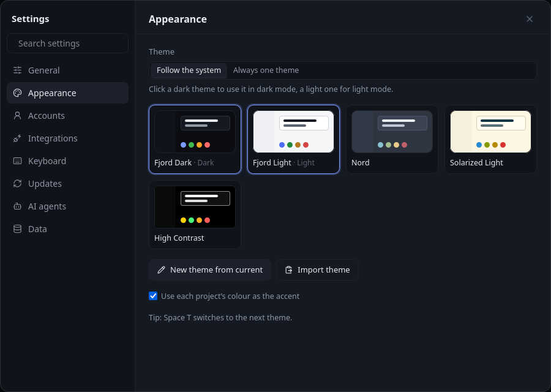Open AI agents settings
The image size is (551, 392).
(x=67, y=206)
